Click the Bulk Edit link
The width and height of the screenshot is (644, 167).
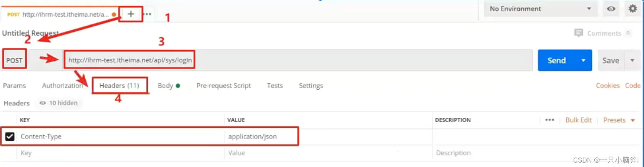point(578,120)
